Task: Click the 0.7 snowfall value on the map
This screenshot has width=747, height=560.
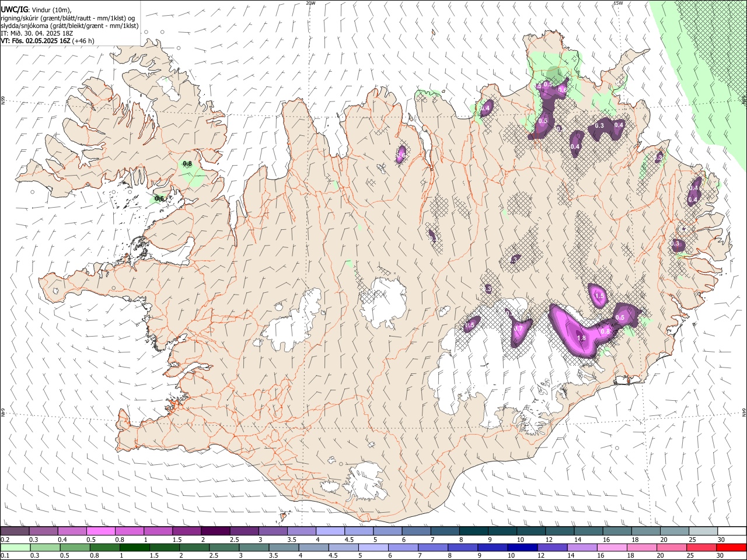Action: (518, 329)
